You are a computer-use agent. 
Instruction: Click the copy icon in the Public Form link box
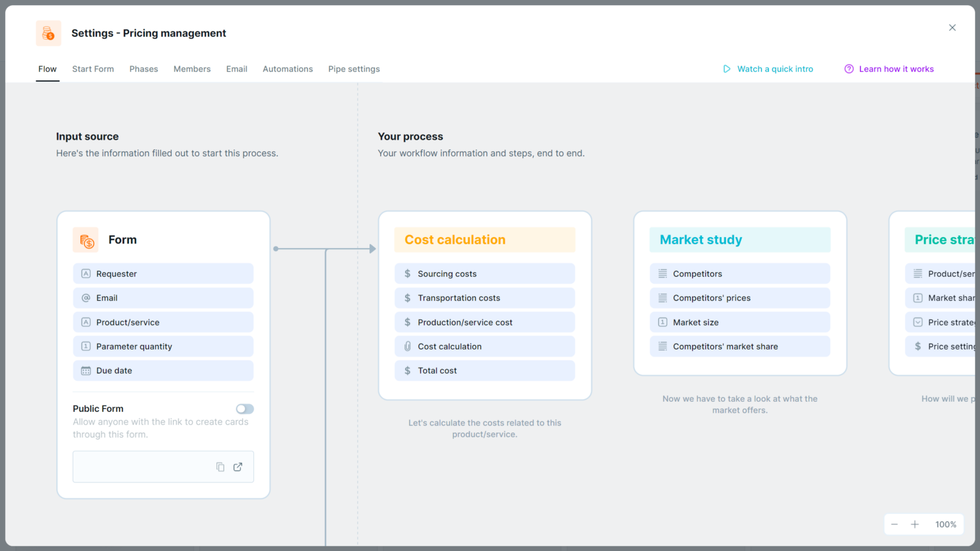(220, 467)
